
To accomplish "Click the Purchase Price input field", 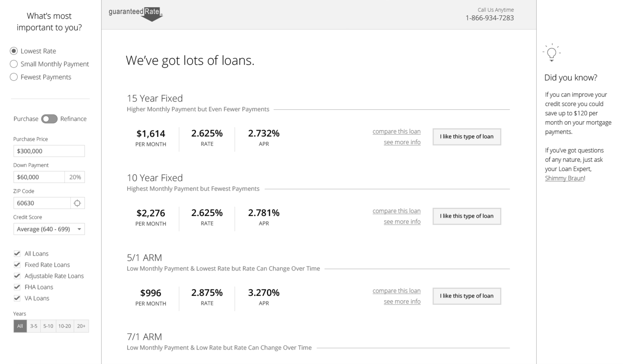I will tap(49, 151).
